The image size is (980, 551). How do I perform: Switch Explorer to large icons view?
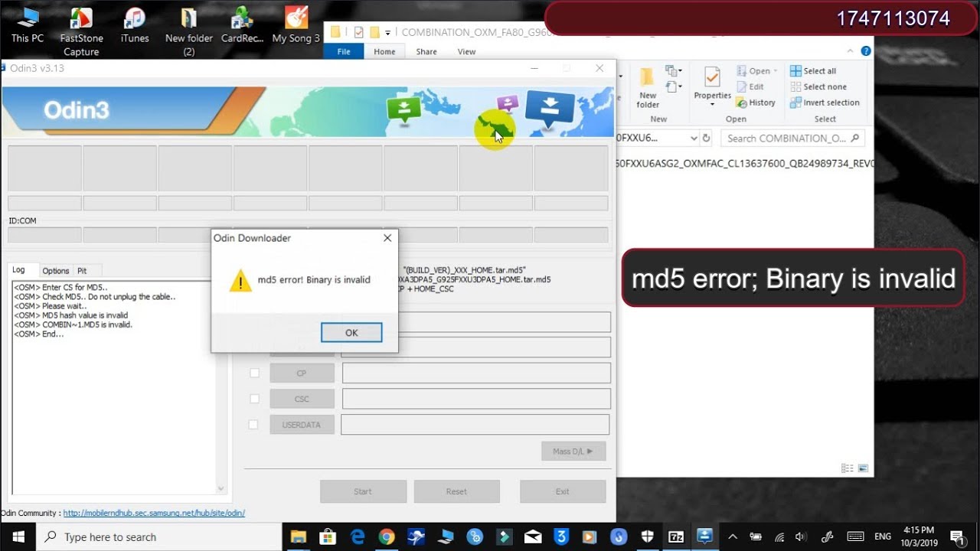click(x=863, y=468)
